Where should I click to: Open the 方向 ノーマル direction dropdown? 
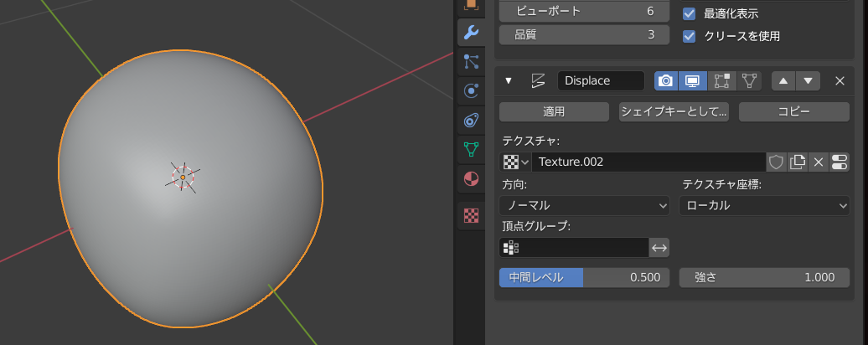(x=584, y=206)
